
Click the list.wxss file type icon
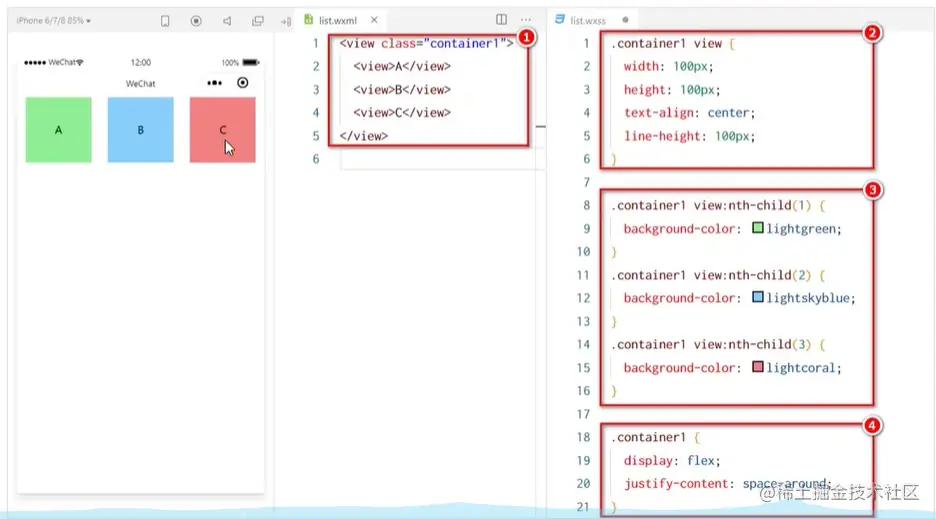click(x=560, y=20)
